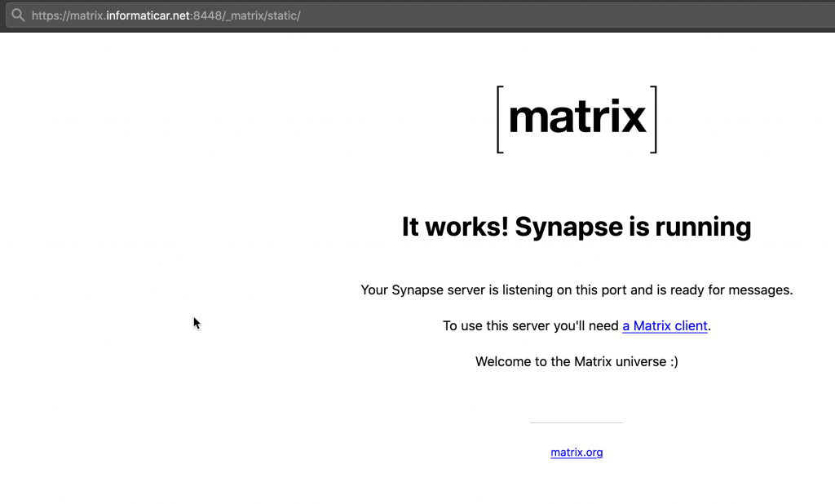
Task: Click the 'Your Synapse server is listening' paragraph
Action: [x=577, y=290]
